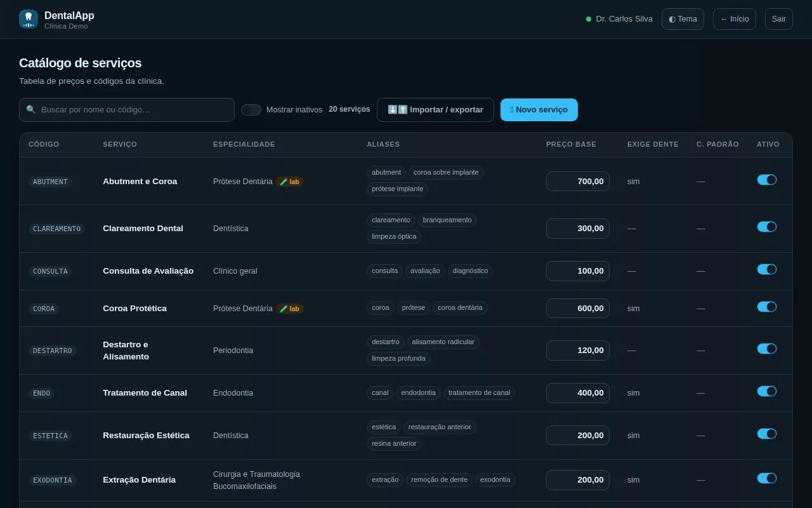
Task: Disable the Coroa Protética service
Action: pyautogui.click(x=767, y=307)
